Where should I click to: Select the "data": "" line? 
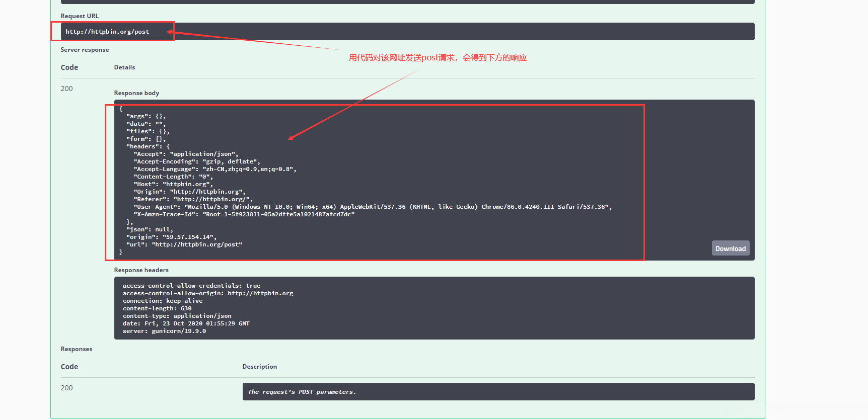coord(146,124)
